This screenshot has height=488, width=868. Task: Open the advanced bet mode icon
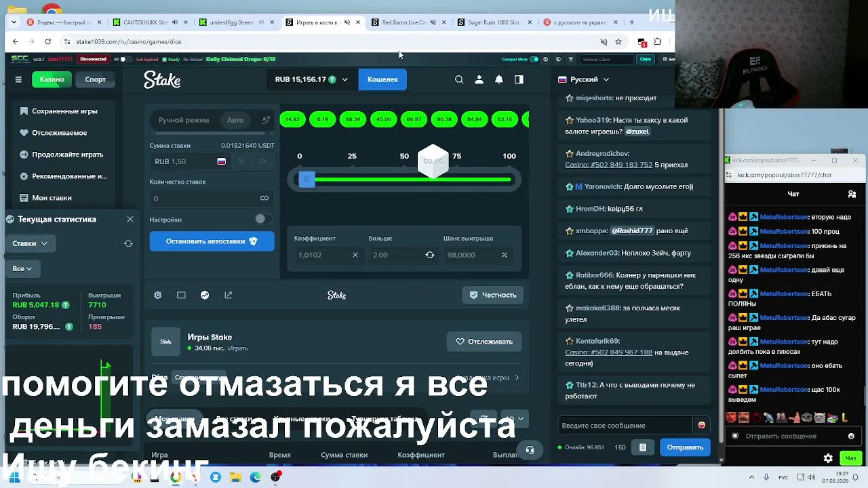[265, 120]
